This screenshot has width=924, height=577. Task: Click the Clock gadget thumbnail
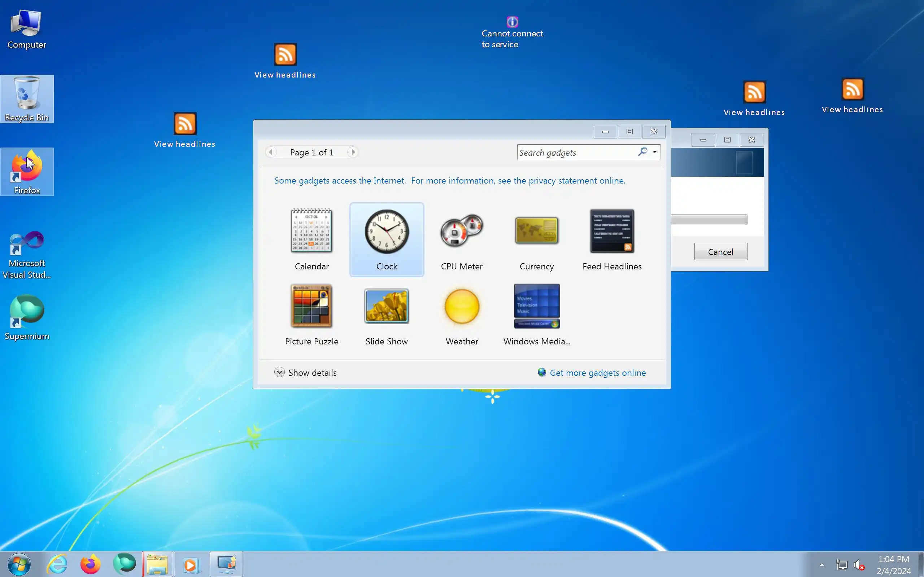387,231
